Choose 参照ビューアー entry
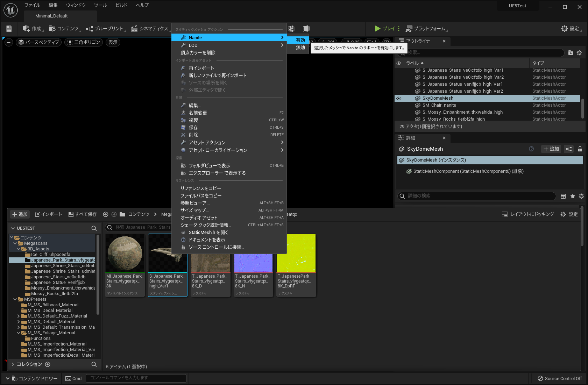This screenshot has width=588, height=385. click(x=229, y=203)
